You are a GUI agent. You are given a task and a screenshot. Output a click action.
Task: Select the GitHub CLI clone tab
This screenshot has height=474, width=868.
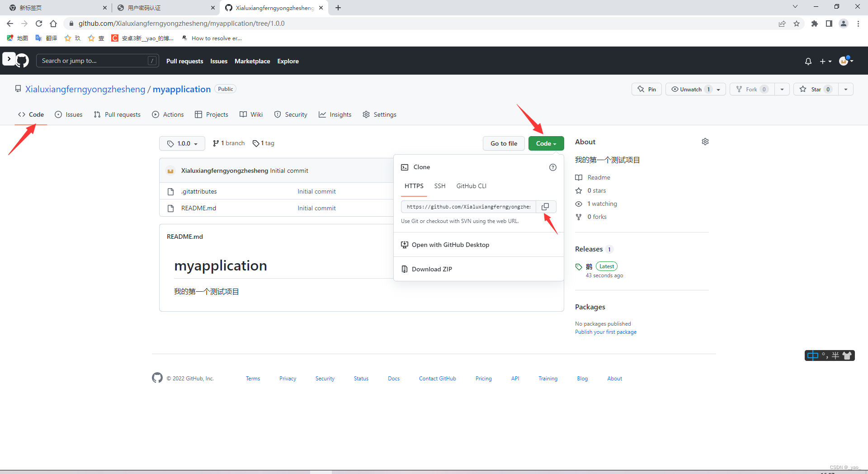tap(472, 186)
